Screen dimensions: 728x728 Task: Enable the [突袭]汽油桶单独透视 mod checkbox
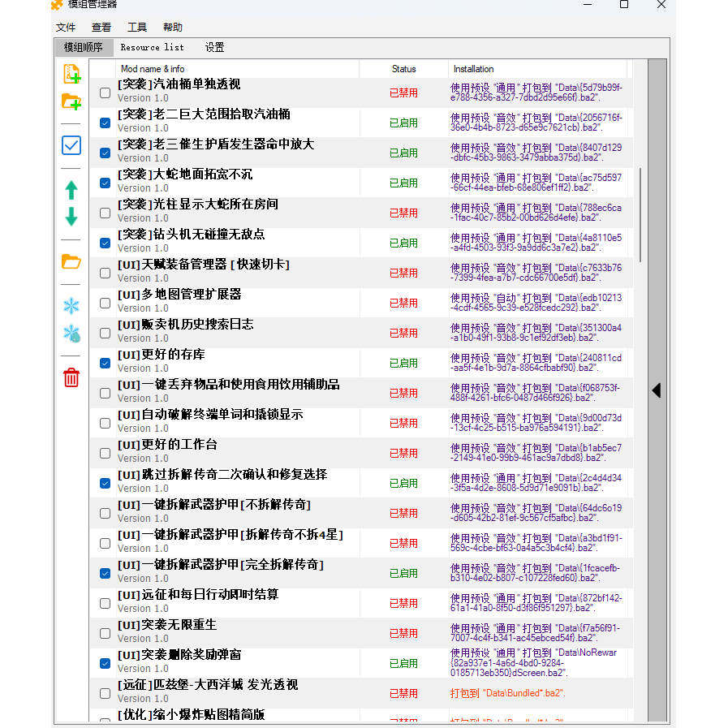coord(106,93)
